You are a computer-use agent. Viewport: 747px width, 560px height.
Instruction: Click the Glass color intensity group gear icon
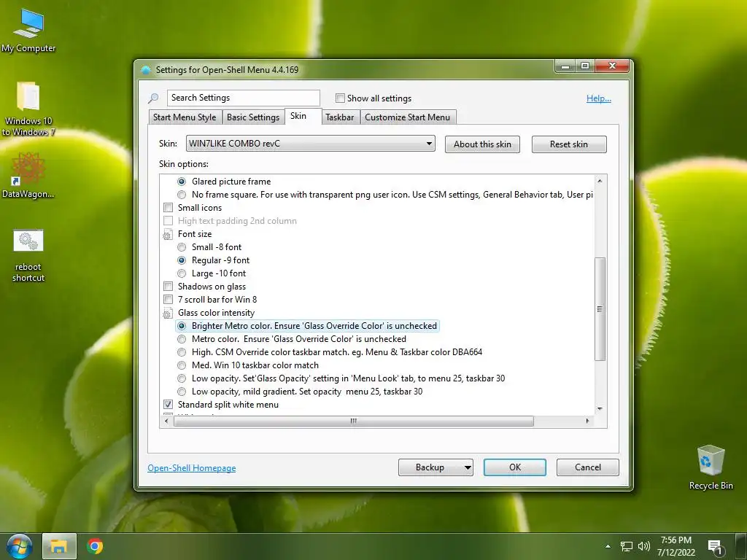click(167, 314)
